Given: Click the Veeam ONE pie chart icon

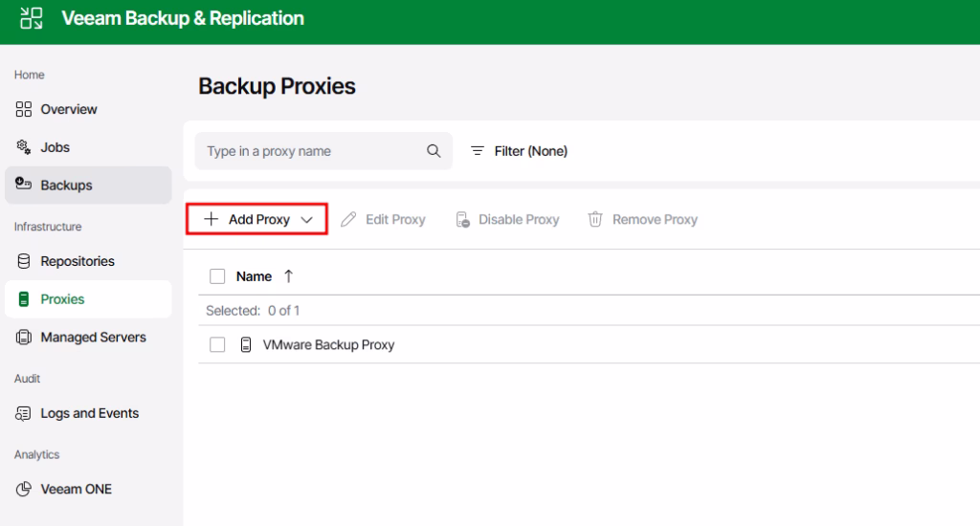Looking at the screenshot, I should click(24, 489).
